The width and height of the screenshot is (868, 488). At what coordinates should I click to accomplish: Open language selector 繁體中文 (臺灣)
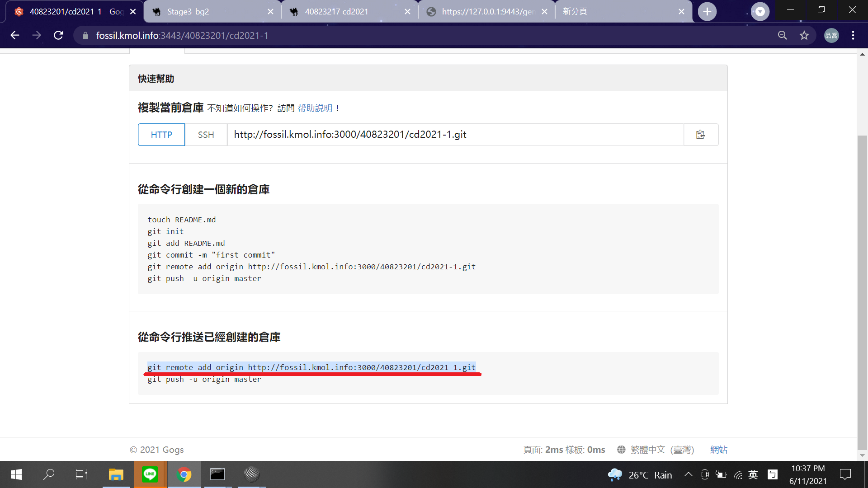[x=662, y=450]
